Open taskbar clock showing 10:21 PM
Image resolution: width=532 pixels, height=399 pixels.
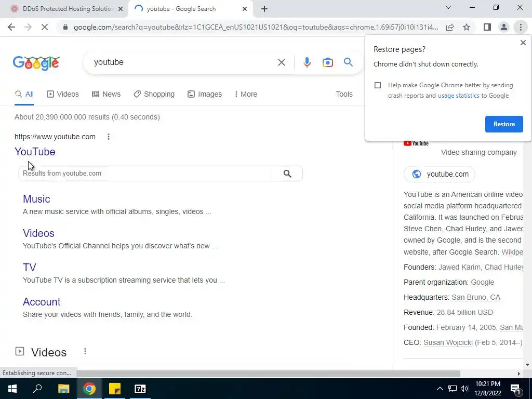point(488,389)
